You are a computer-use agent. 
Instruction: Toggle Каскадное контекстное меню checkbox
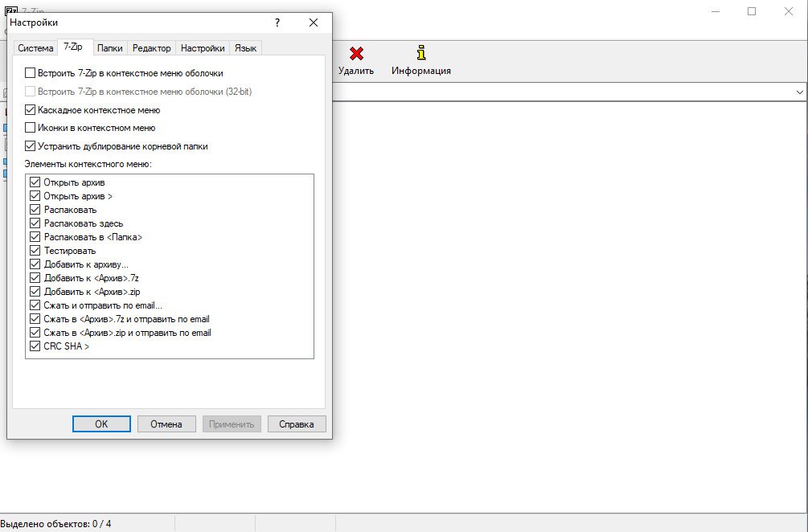tap(30, 110)
